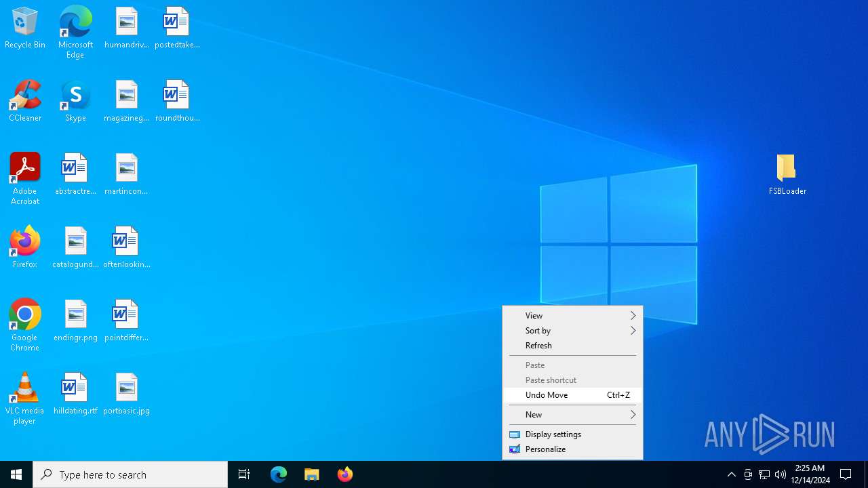868x488 pixels.
Task: Select the abstractre... Word document
Action: (x=75, y=175)
